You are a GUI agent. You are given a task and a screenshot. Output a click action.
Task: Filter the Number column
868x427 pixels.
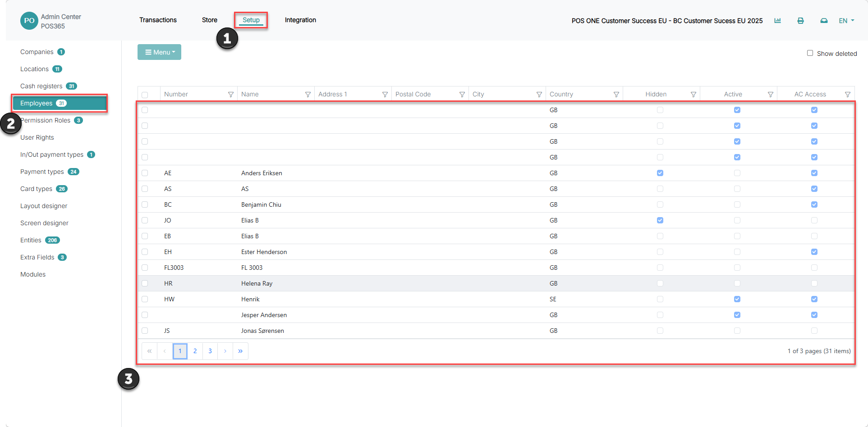(x=231, y=95)
